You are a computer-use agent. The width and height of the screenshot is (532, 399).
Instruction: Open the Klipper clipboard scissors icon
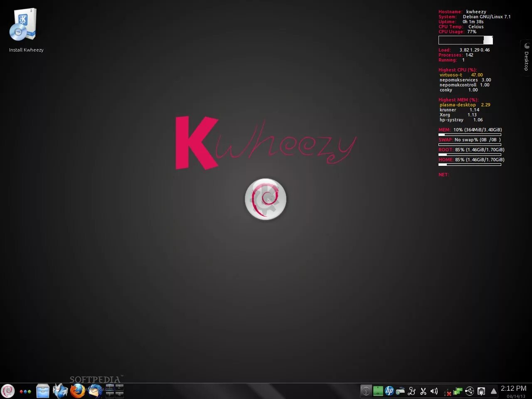tap(423, 391)
